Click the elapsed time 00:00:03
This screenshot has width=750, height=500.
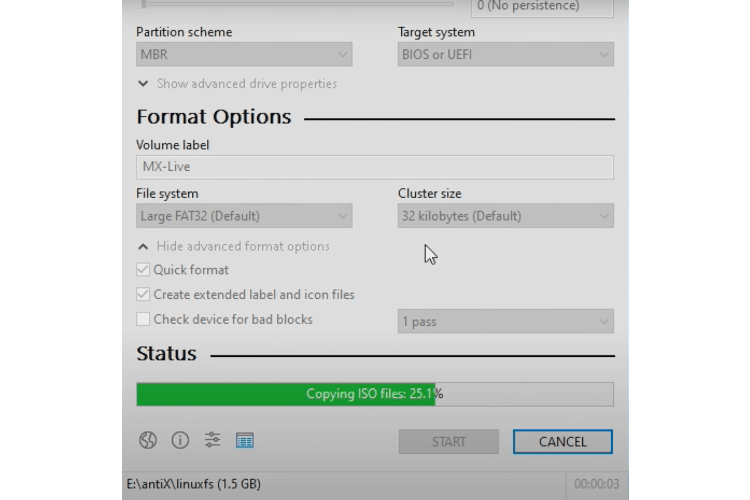596,484
